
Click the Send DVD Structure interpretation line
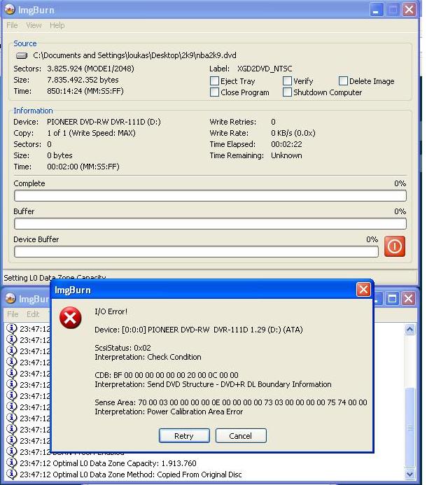click(213, 384)
